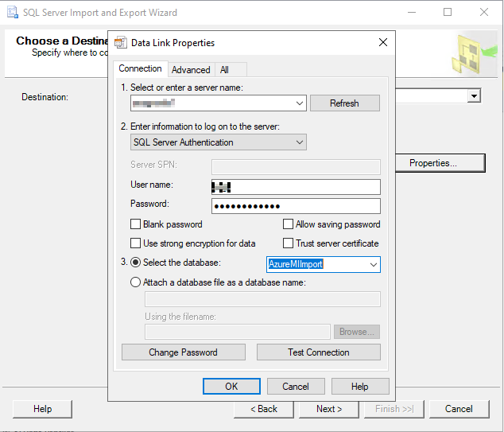Close the Data Link Properties dialog
504x432 pixels.
pos(383,42)
